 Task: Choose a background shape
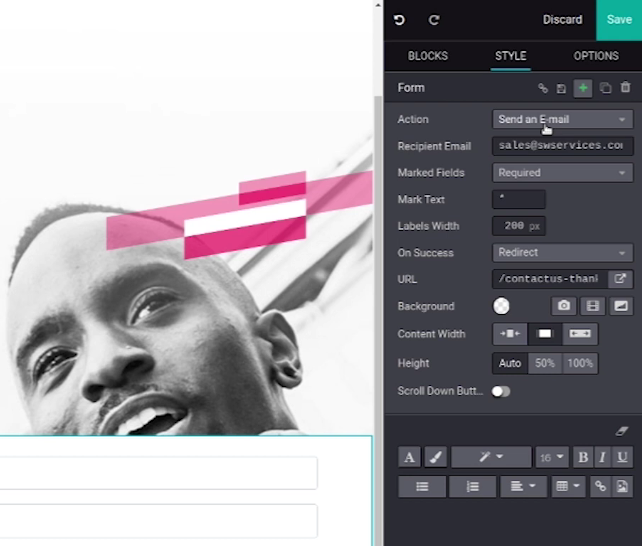[x=621, y=306]
